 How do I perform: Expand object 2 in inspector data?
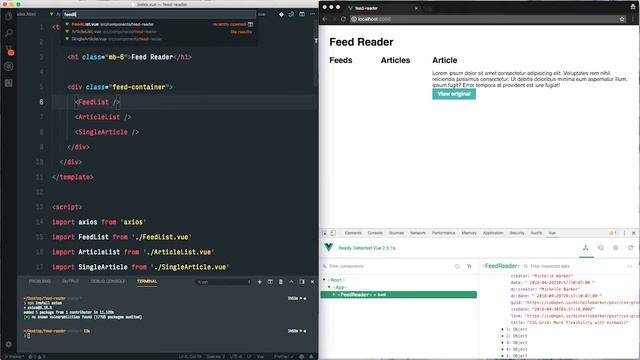pos(502,336)
